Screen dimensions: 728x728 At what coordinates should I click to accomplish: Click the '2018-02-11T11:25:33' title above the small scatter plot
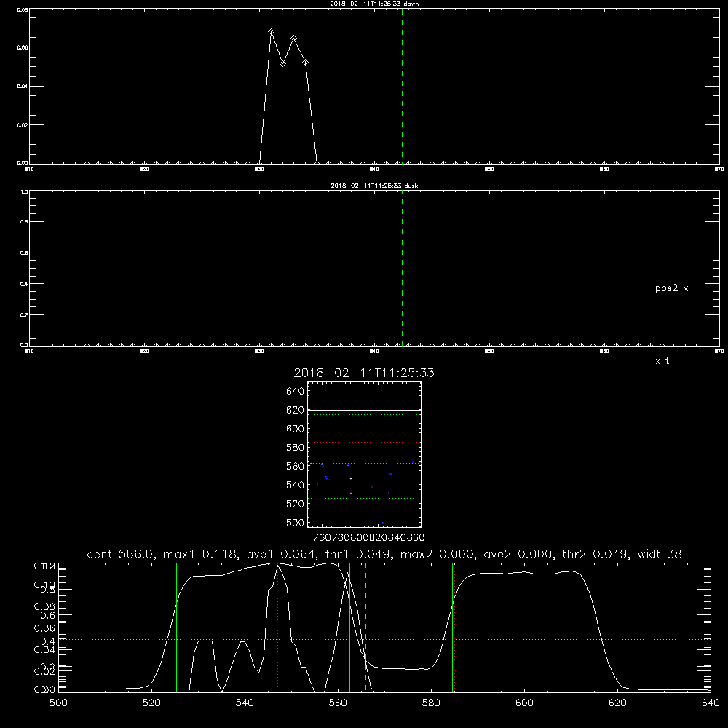pos(364,373)
